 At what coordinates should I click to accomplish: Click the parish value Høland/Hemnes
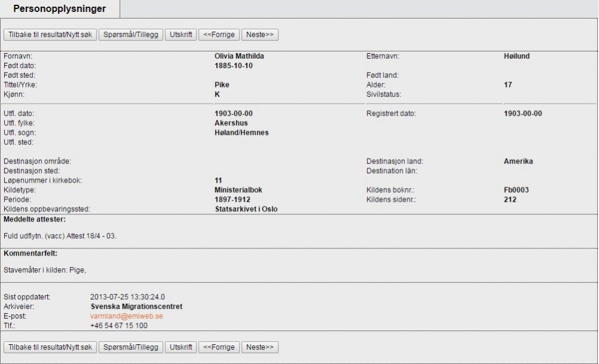[241, 133]
